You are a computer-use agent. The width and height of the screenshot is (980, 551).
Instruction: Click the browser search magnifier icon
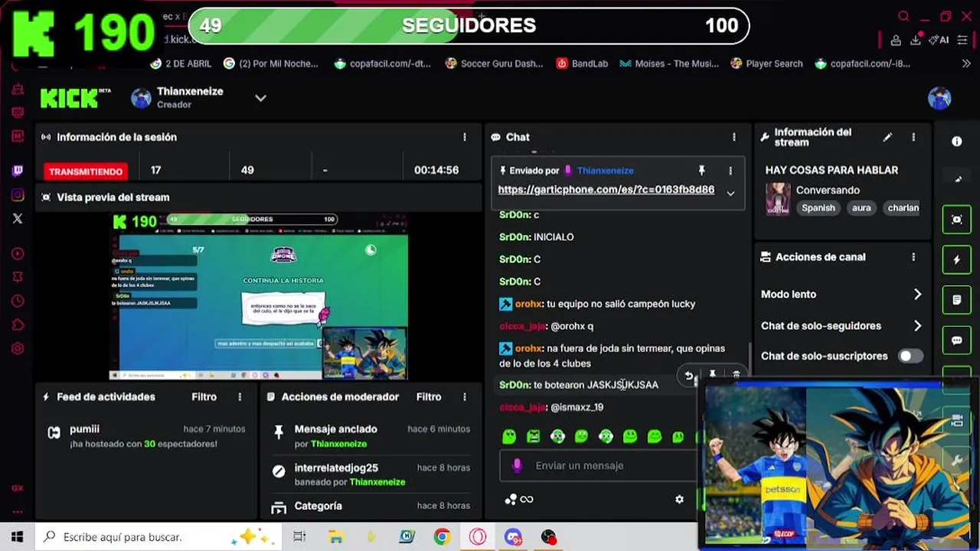[903, 17]
